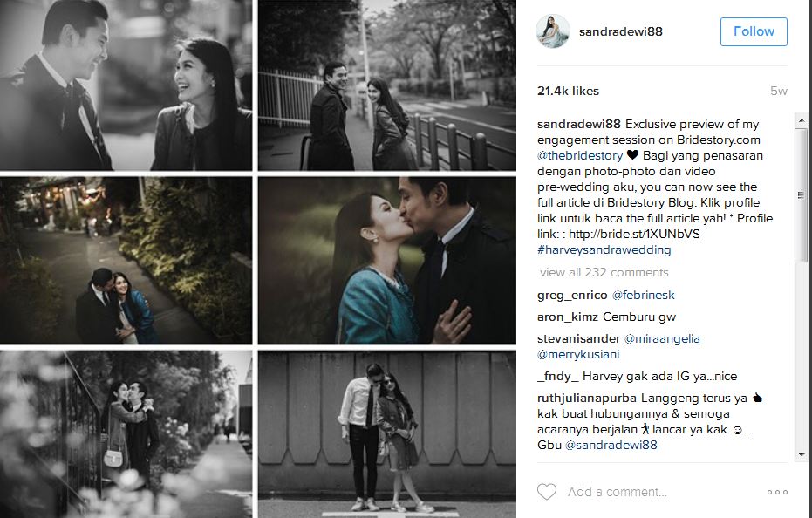Open greg_enrico commenter profile
This screenshot has height=518, width=812.
click(x=572, y=296)
